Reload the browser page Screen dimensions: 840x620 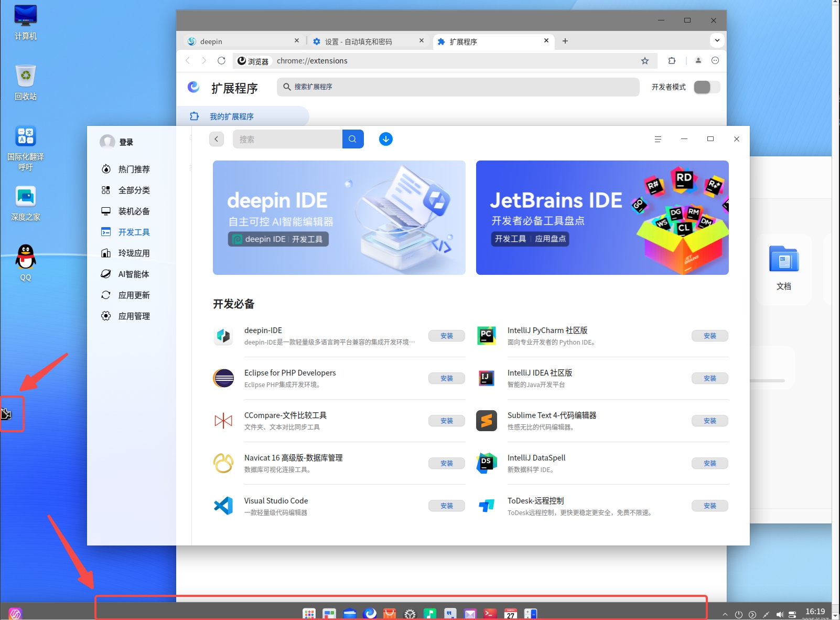pos(221,60)
